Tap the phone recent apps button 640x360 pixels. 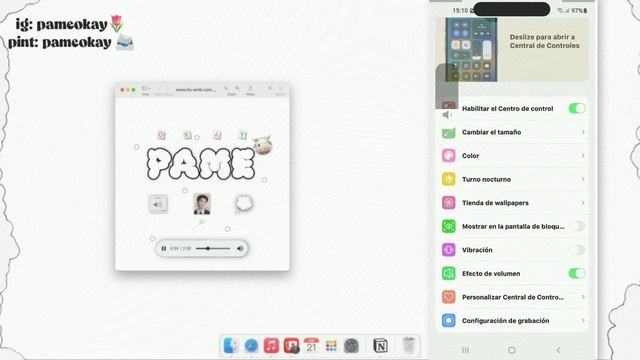pos(465,350)
